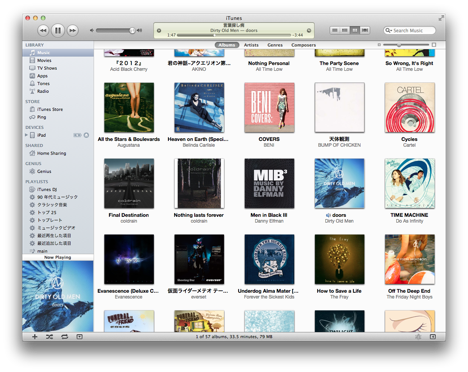Open the ミュージックビデオ playlist
This screenshot has width=468, height=372.
coord(58,228)
